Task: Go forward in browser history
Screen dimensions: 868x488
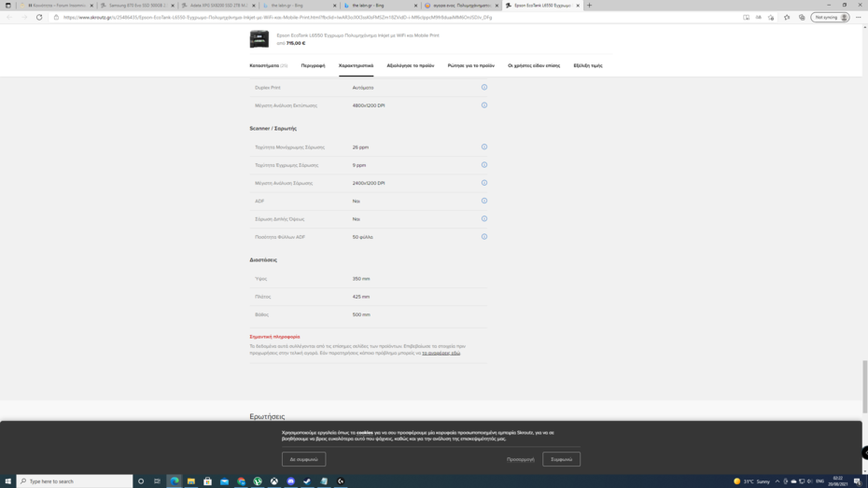Action: point(24,17)
